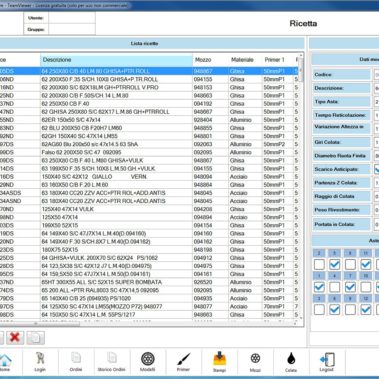Open the Mozzi hub icon
The height and width of the screenshot is (379, 379).
point(255,362)
